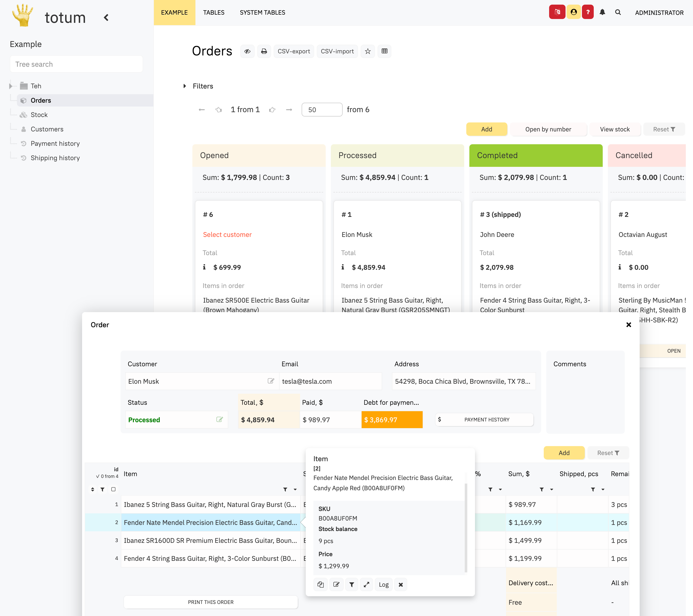Open the TABLES menu item
This screenshot has width=693, height=616.
[x=214, y=13]
